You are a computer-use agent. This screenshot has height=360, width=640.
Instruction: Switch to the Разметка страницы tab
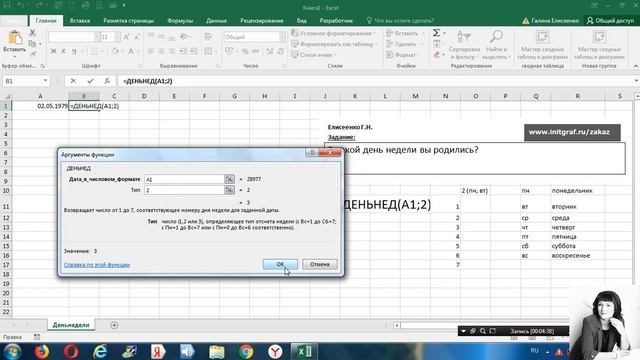point(129,20)
